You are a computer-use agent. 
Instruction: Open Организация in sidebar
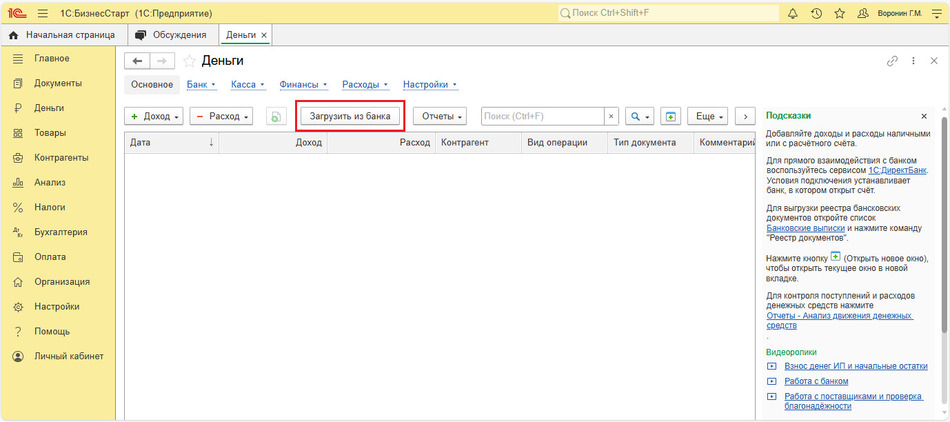point(62,282)
